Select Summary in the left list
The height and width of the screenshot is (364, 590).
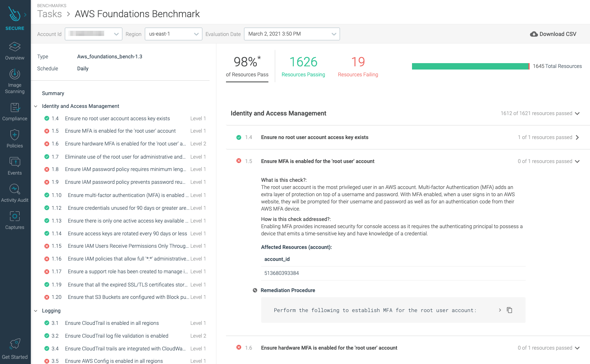[x=53, y=93]
